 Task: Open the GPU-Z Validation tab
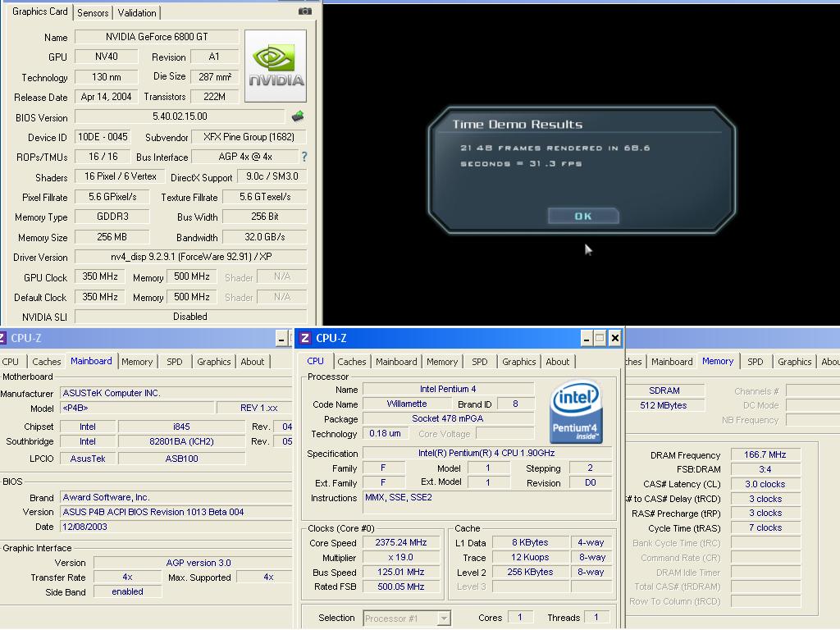137,13
